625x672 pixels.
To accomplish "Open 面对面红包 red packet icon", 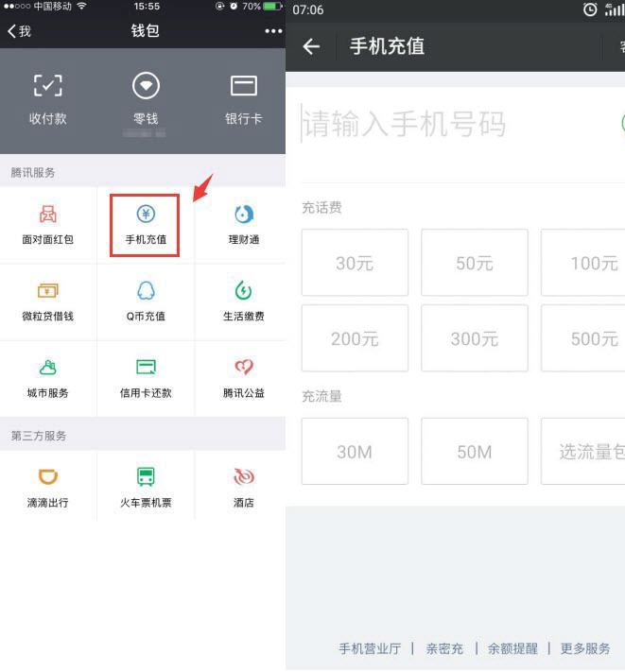I will (x=47, y=215).
